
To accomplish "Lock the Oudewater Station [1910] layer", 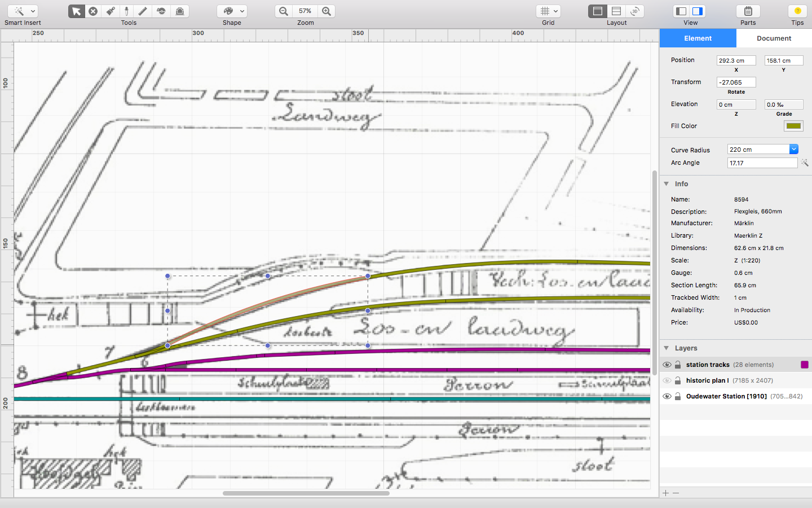I will click(x=678, y=397).
